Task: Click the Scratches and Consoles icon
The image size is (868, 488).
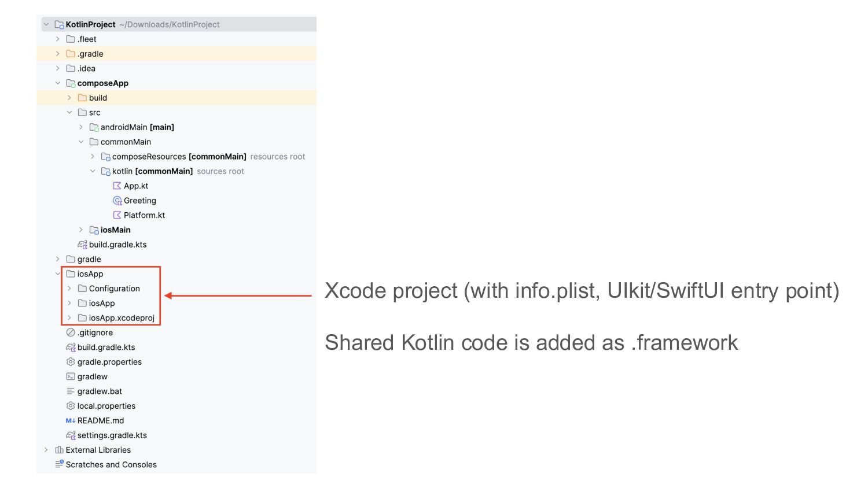Action: [59, 464]
